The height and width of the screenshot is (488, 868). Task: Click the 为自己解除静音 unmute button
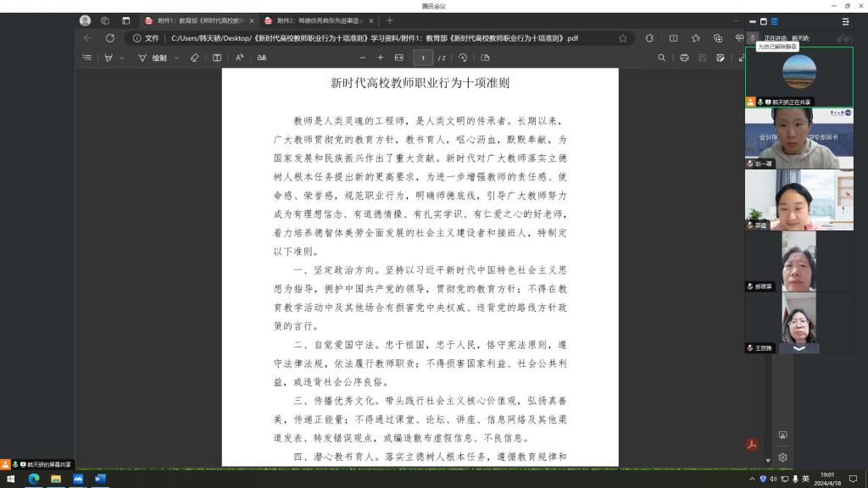click(x=777, y=47)
